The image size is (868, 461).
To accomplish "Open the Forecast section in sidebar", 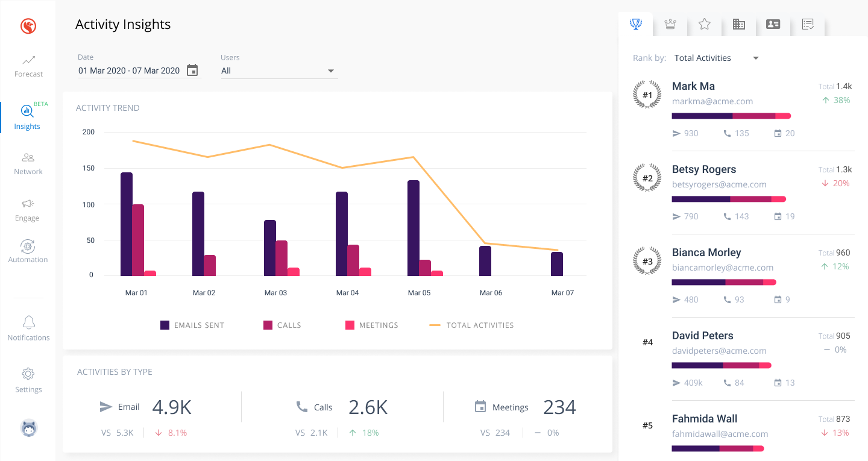I will click(x=28, y=66).
